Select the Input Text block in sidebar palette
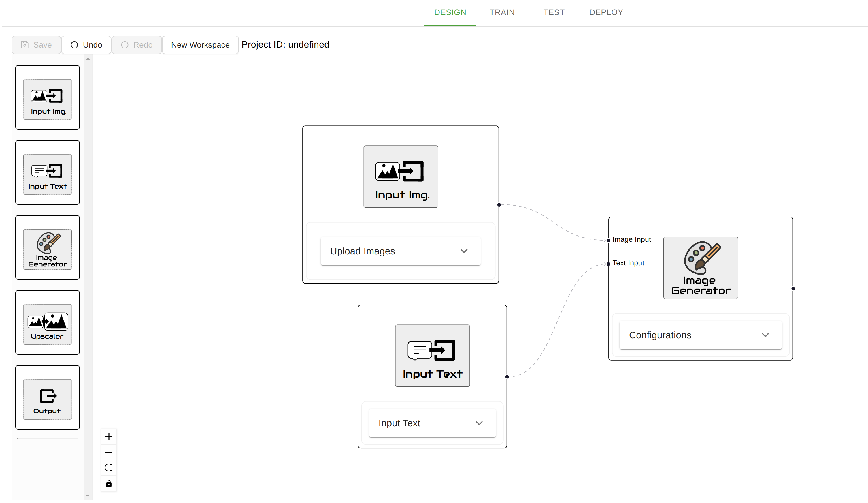Image resolution: width=868 pixels, height=503 pixels. coord(48,172)
